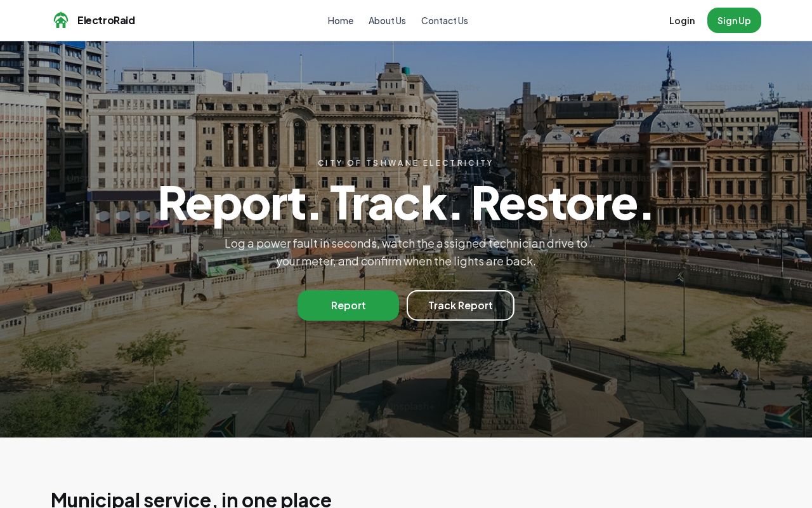The height and width of the screenshot is (508, 812).
Task: Click the 'Report. Track. Restore.' headline
Action: [406, 203]
